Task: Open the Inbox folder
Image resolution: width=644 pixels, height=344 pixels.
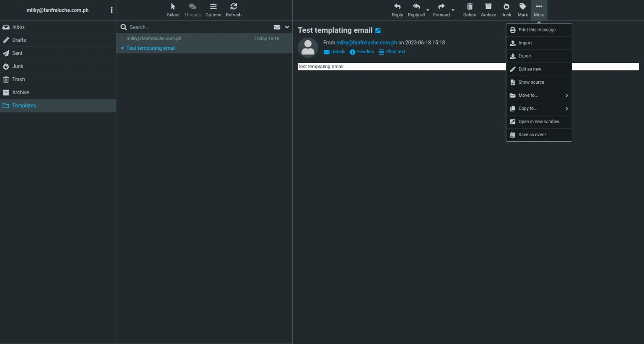Action: tap(18, 27)
